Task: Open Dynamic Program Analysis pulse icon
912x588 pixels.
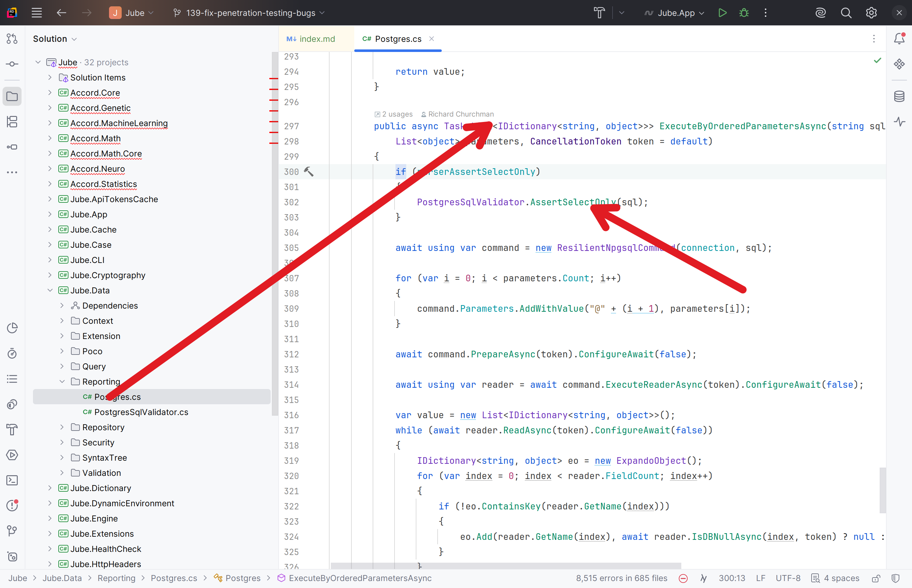Action: pos(899,122)
